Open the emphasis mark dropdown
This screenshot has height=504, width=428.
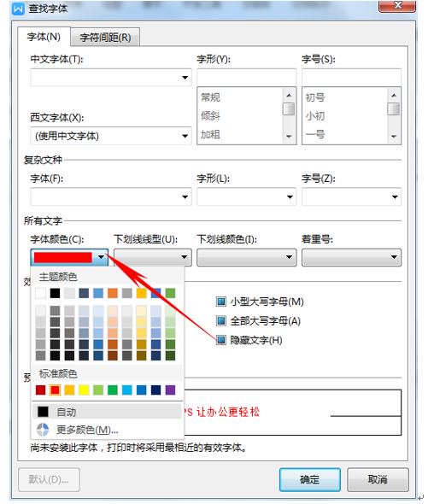tap(351, 257)
